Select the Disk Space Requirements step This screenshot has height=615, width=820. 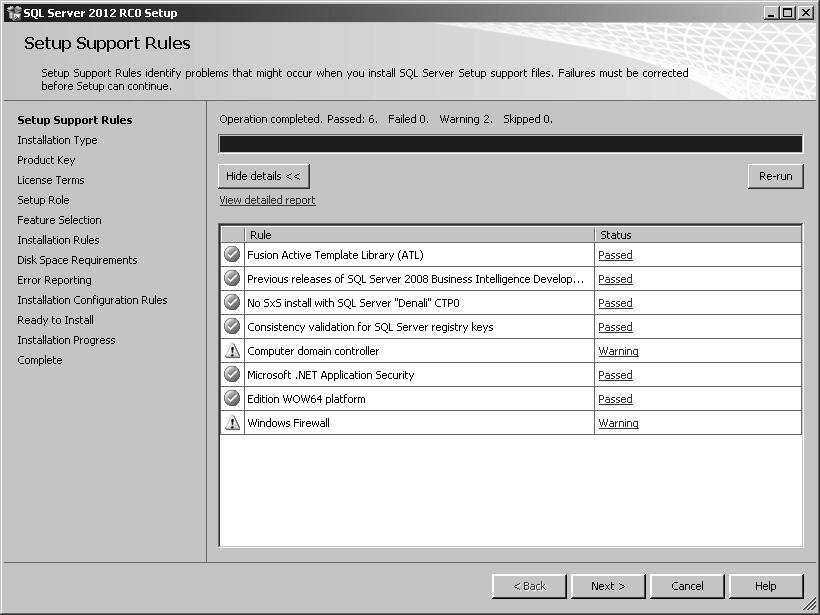point(77,260)
